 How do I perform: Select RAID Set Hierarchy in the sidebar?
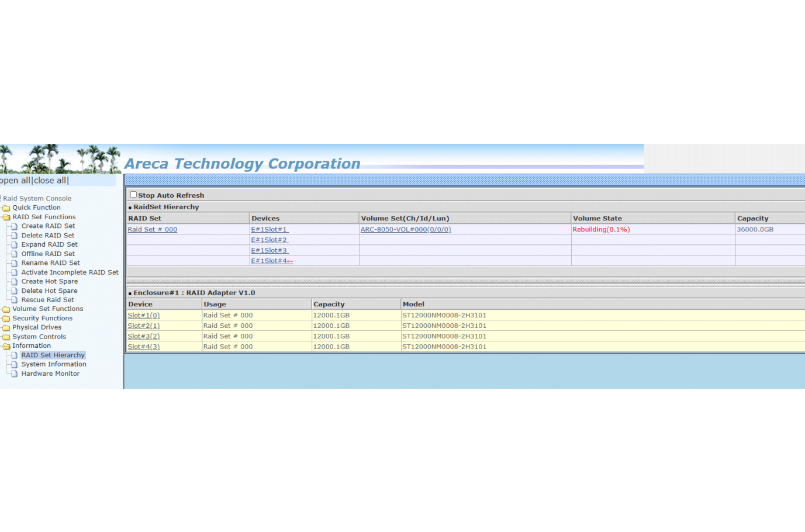pos(53,354)
